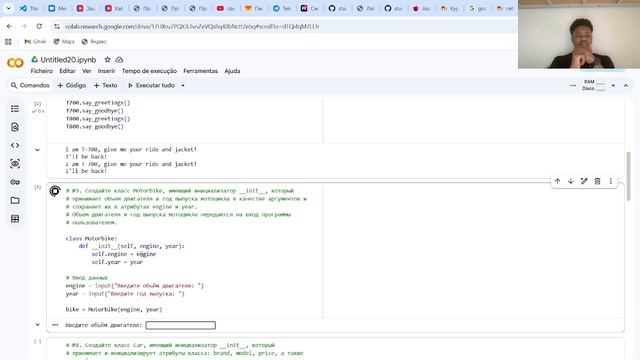Switch to the first GitHub browser tab
The image size is (640, 360).
click(338, 8)
